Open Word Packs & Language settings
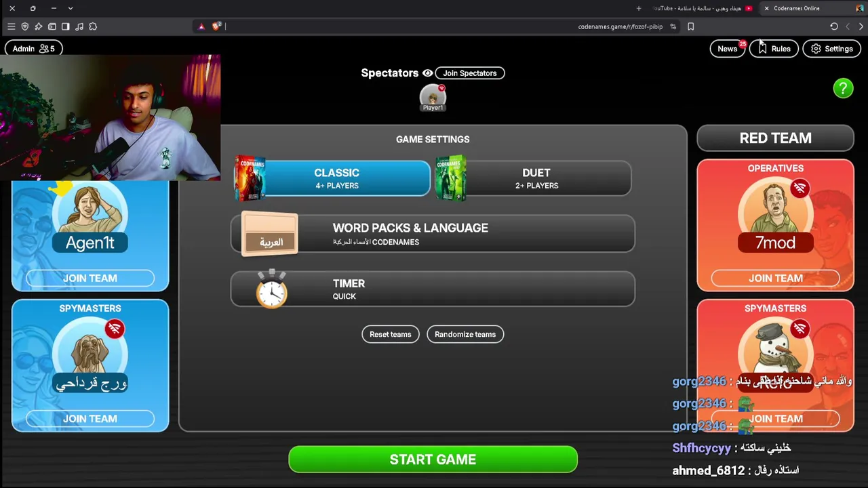 [433, 234]
